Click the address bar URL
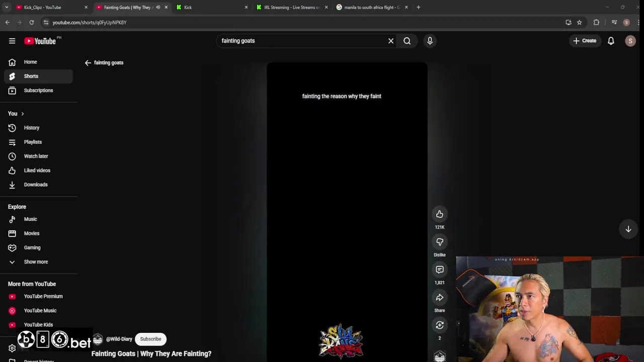The image size is (644, 362). [90, 23]
